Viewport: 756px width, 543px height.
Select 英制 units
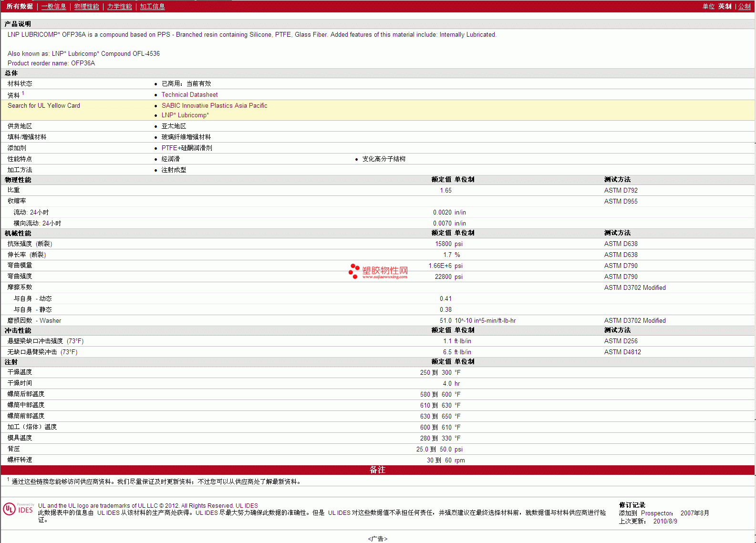725,6
